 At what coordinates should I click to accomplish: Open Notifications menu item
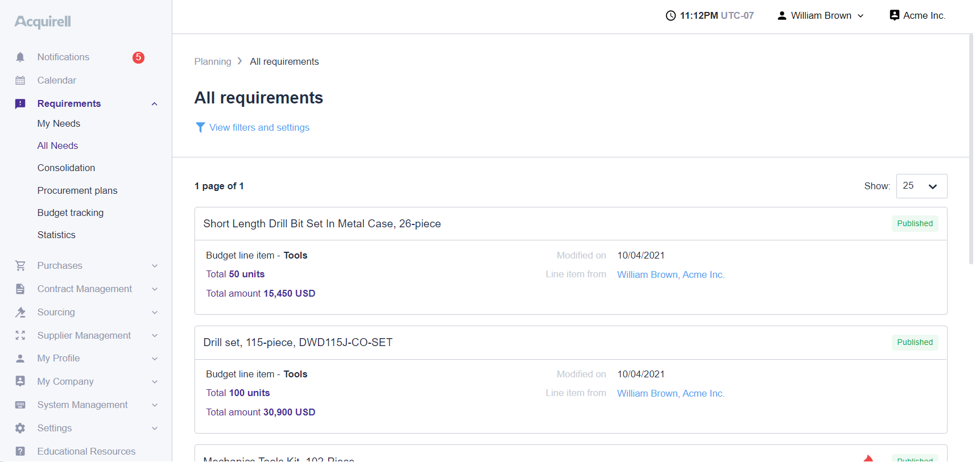click(63, 57)
